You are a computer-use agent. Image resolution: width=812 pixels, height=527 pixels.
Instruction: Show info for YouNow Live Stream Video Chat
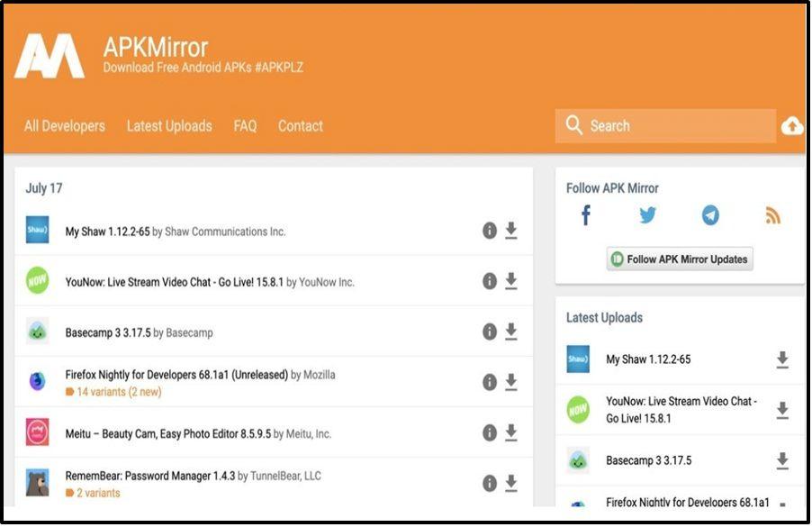490,281
